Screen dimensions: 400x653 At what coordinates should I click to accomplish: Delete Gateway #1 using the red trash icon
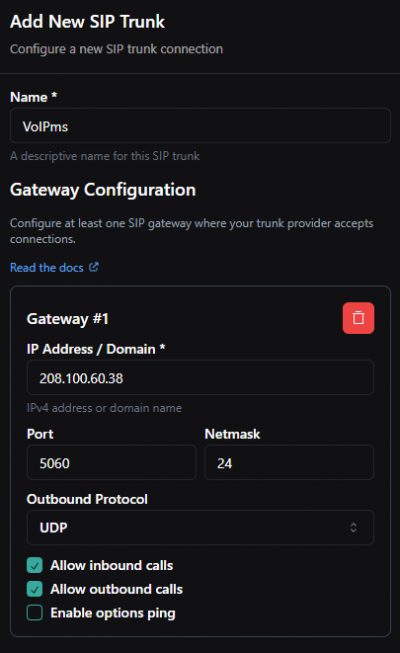358,318
